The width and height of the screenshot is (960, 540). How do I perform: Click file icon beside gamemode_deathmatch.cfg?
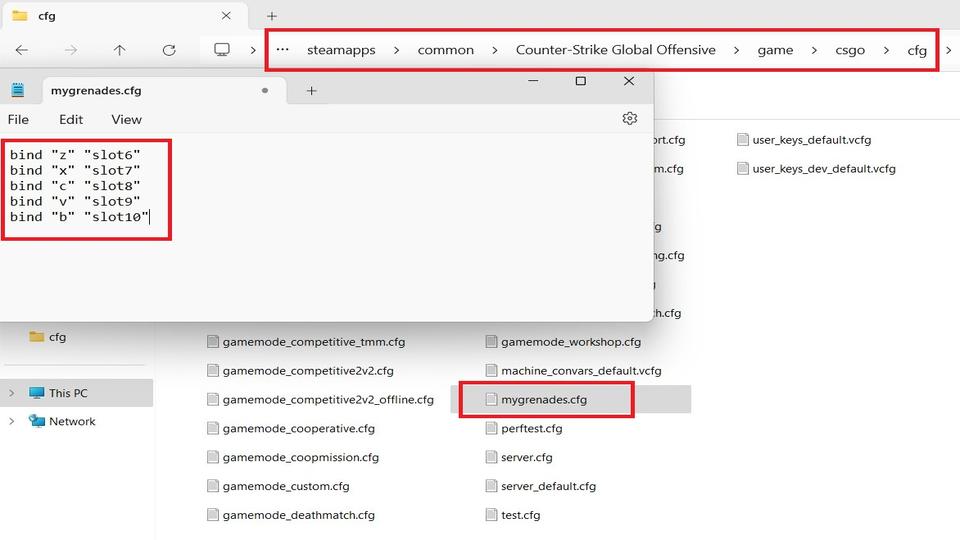(212, 515)
